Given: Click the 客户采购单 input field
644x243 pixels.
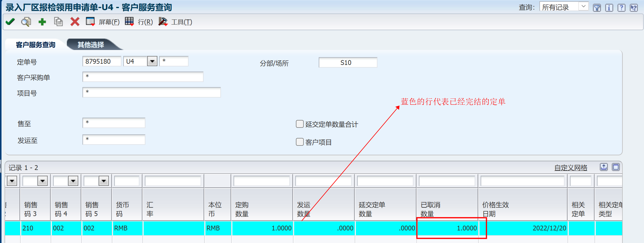Looking at the screenshot, I should (x=143, y=77).
